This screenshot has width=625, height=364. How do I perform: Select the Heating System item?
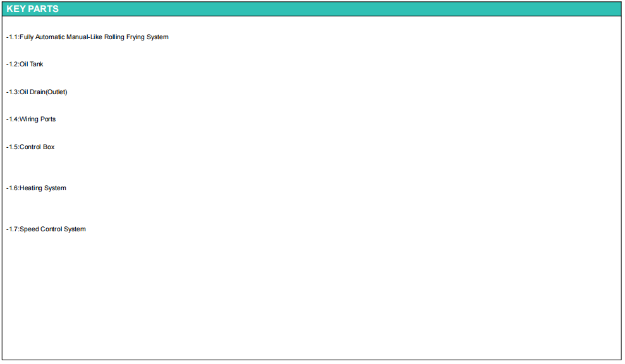[x=42, y=188]
